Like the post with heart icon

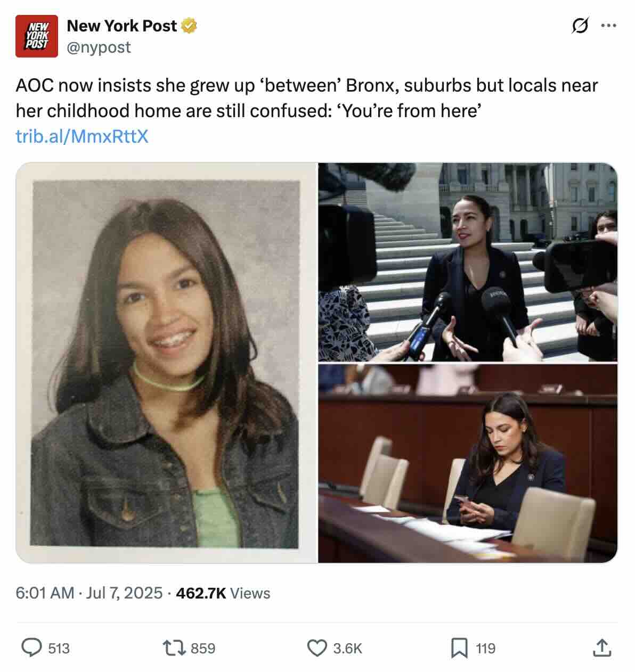click(317, 648)
